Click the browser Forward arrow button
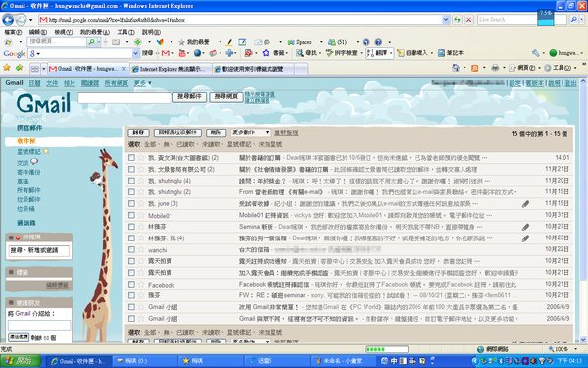This screenshot has height=368, width=588. [21, 20]
